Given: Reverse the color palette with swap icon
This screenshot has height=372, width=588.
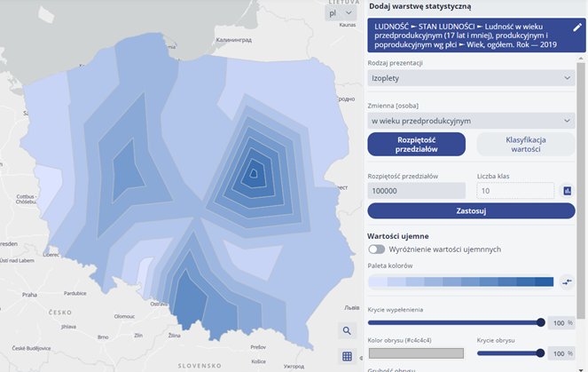Looking at the screenshot, I should pos(567,281).
